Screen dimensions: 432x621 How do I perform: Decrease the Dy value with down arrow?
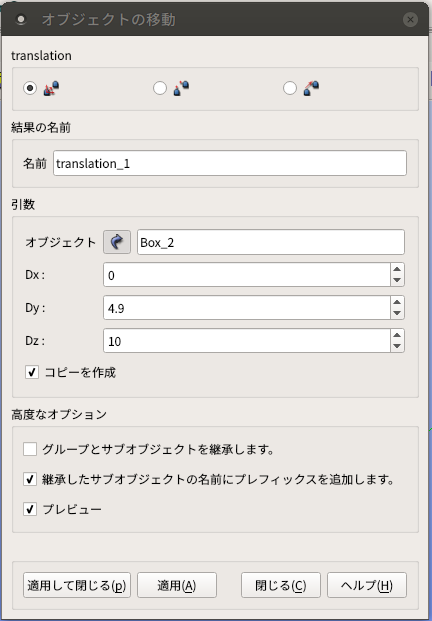tap(397, 313)
